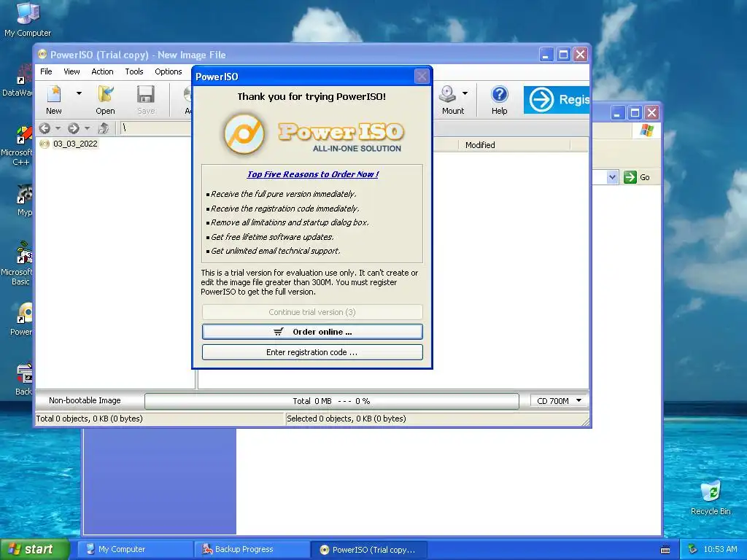Open My Computer desktop icon
The image size is (747, 560).
tap(28, 19)
